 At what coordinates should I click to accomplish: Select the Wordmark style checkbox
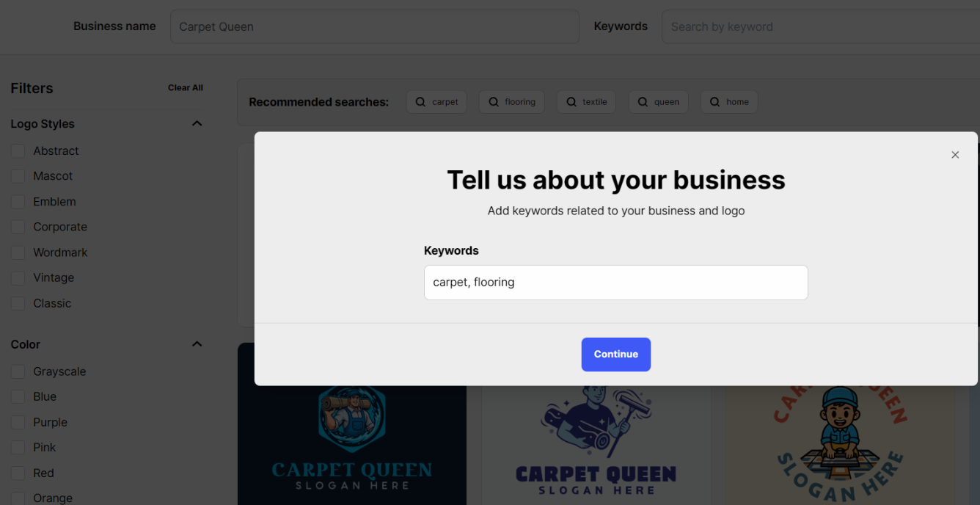(x=18, y=252)
